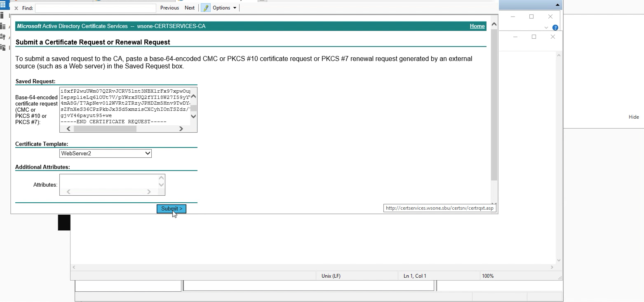Open the Home link in the banner

click(477, 26)
